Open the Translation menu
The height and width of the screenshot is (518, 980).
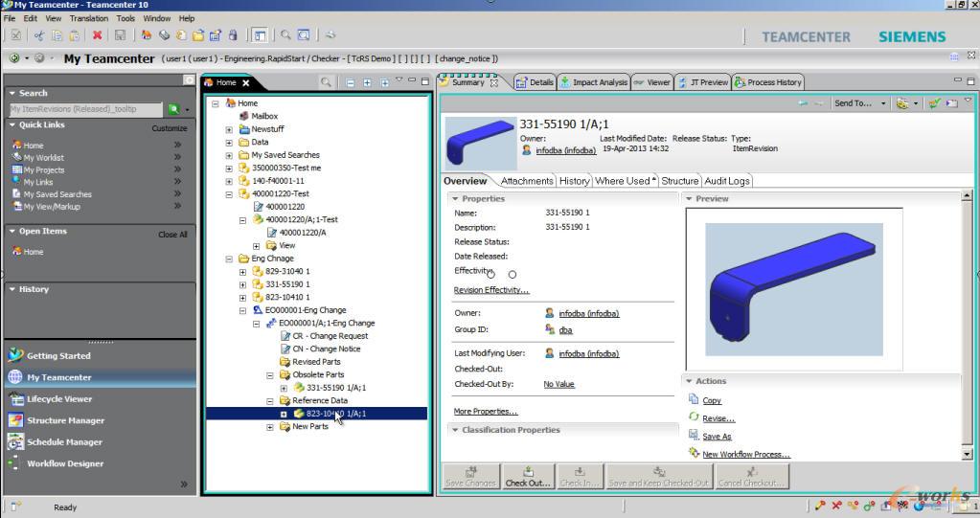89,18
